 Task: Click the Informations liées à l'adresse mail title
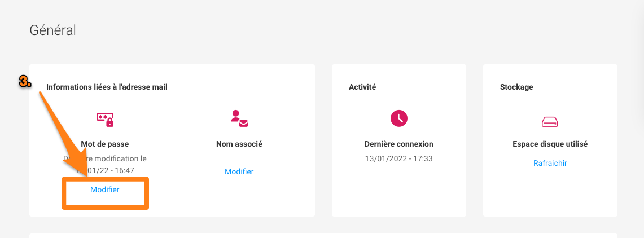pyautogui.click(x=107, y=87)
